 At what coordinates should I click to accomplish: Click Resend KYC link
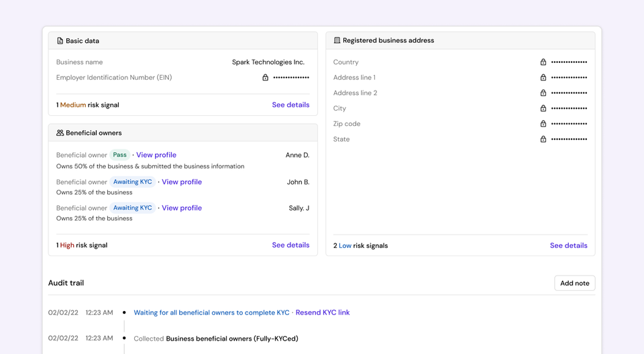click(x=323, y=312)
